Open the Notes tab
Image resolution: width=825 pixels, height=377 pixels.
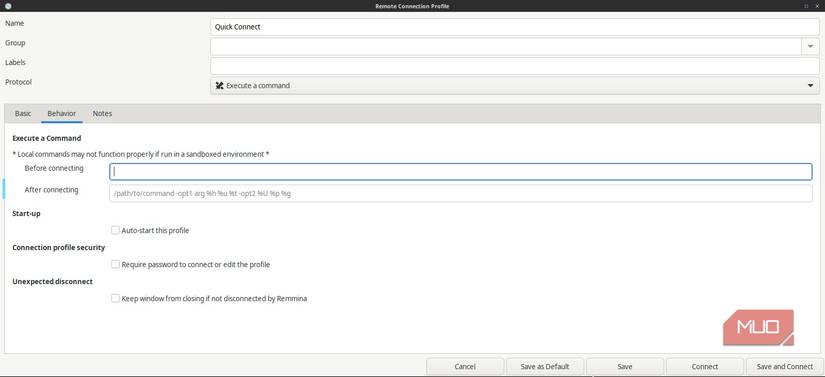[102, 114]
